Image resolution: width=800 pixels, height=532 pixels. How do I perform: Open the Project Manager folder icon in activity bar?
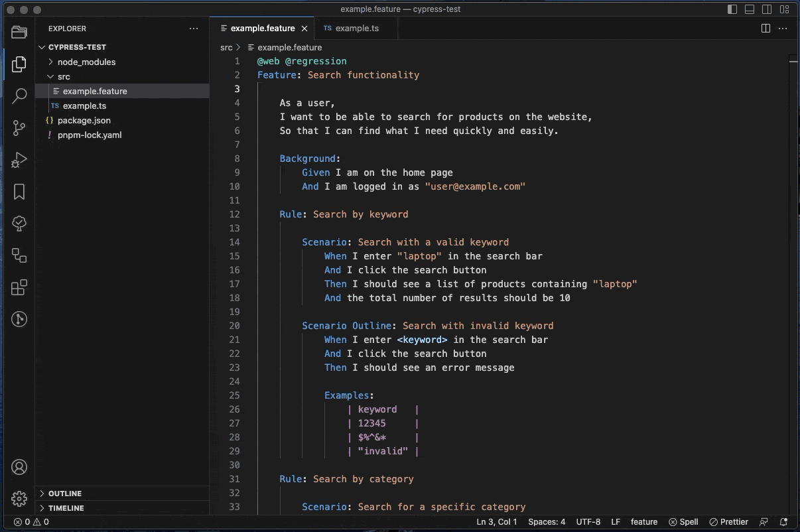point(19,32)
